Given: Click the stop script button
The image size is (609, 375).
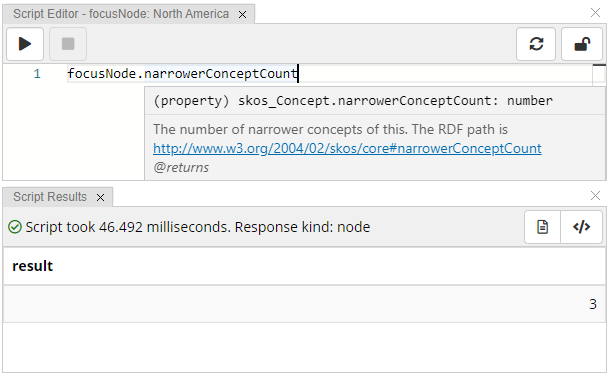Looking at the screenshot, I should (68, 44).
